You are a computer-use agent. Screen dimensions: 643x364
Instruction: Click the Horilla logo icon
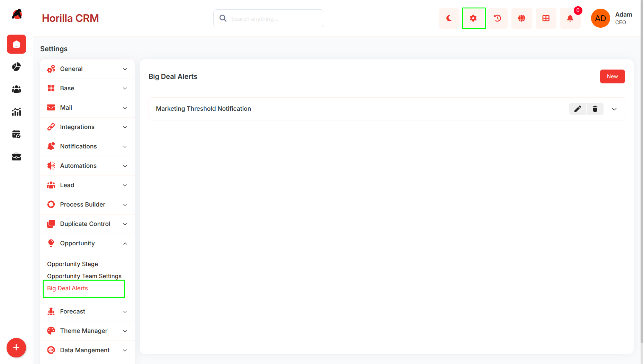coord(17,15)
